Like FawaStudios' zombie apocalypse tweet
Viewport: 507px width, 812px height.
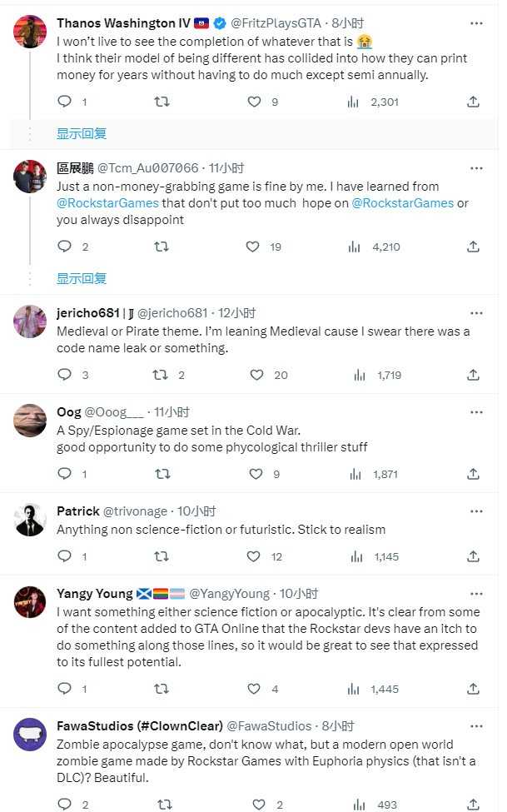(x=257, y=805)
